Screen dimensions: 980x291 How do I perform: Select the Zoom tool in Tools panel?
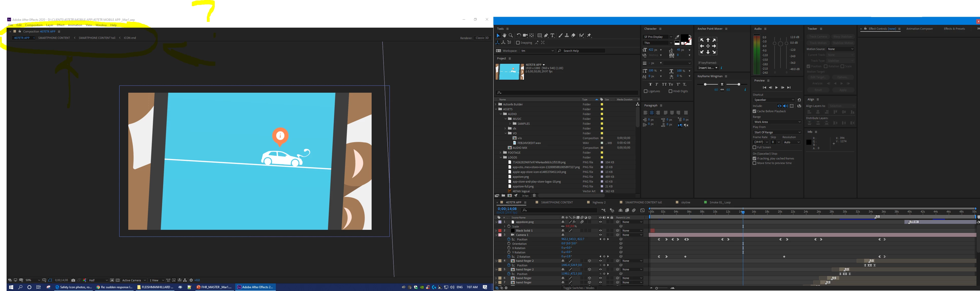coord(511,36)
